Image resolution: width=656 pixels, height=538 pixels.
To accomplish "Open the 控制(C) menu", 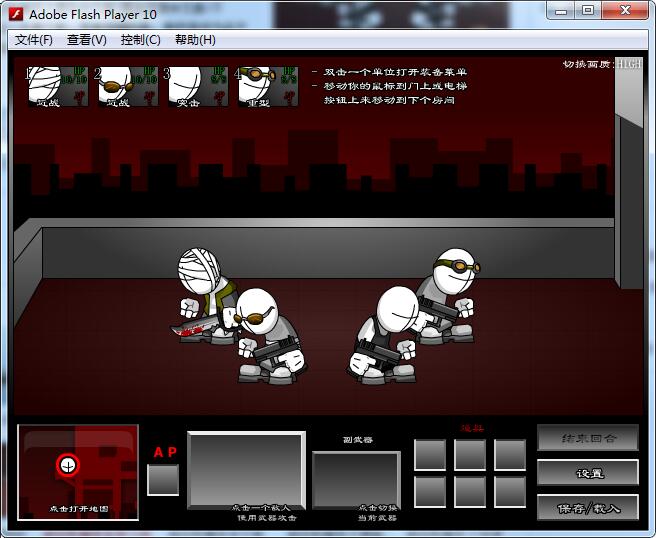I will tap(140, 40).
